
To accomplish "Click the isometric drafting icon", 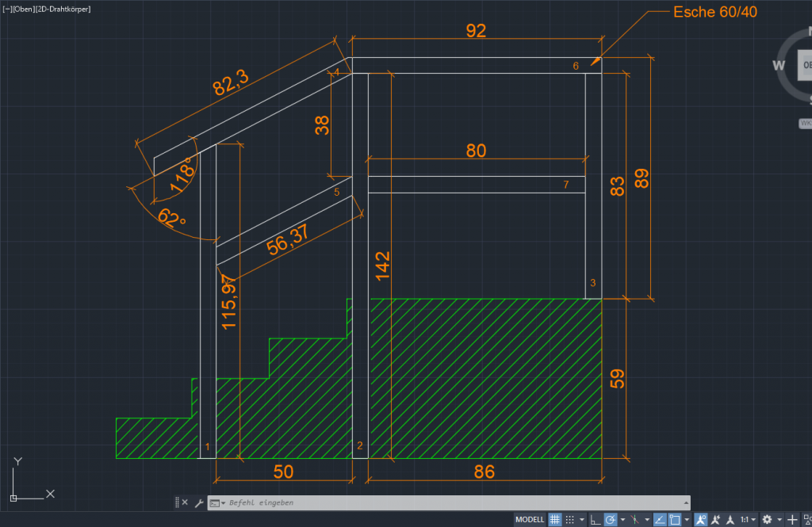I will tap(635, 520).
